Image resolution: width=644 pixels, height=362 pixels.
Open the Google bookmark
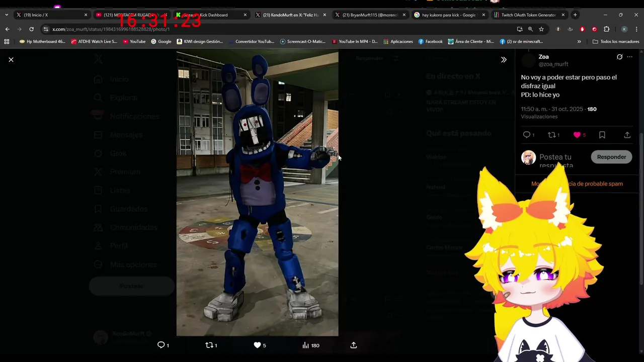point(161,42)
